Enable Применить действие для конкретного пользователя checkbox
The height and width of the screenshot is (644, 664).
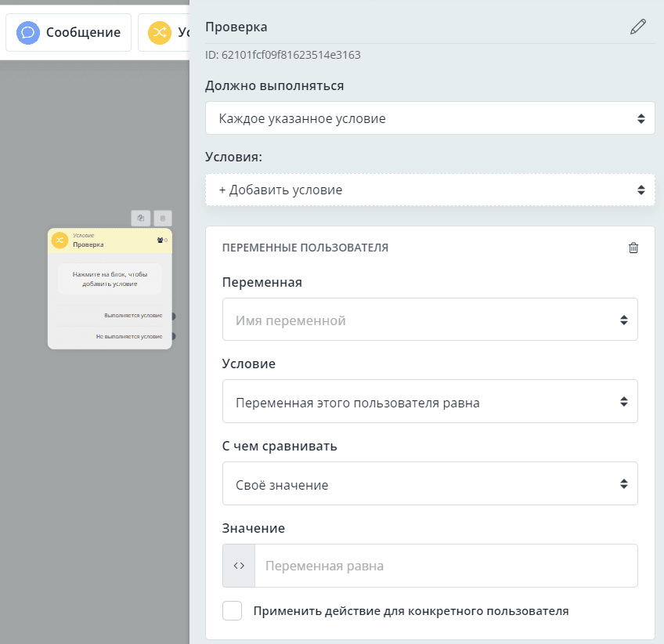[x=233, y=611]
